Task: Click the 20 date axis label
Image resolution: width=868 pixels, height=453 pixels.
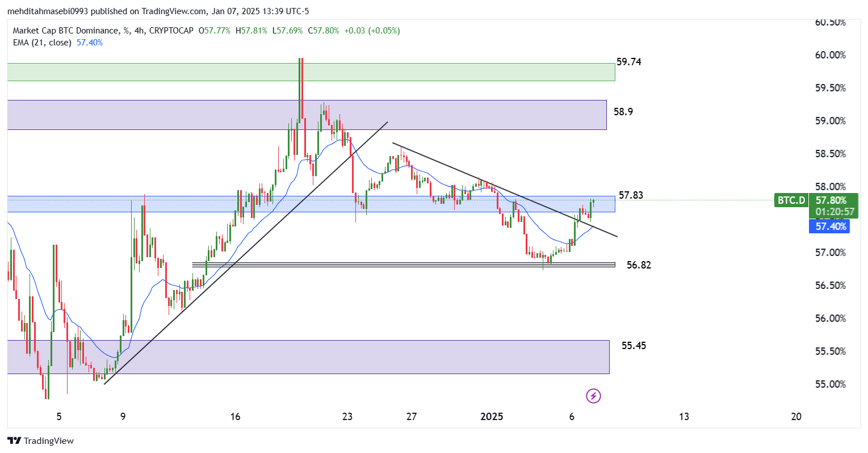Action: pos(796,417)
